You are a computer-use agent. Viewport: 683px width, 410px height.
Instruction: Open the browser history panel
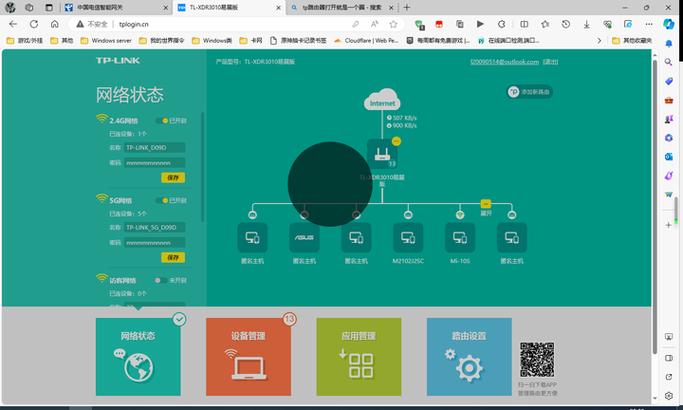click(x=565, y=24)
